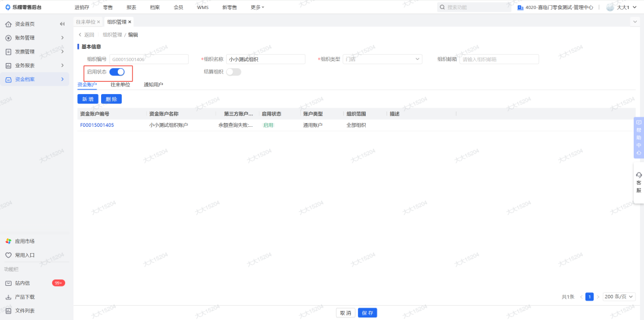The width and height of the screenshot is (644, 320).
Task: Select page 1 in pagination
Action: 589,297
